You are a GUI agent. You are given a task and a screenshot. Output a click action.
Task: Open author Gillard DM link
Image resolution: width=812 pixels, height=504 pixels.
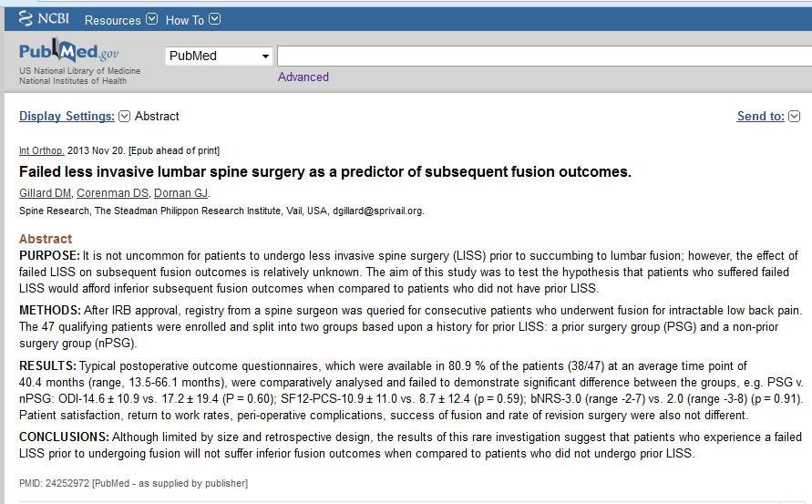pos(45,193)
